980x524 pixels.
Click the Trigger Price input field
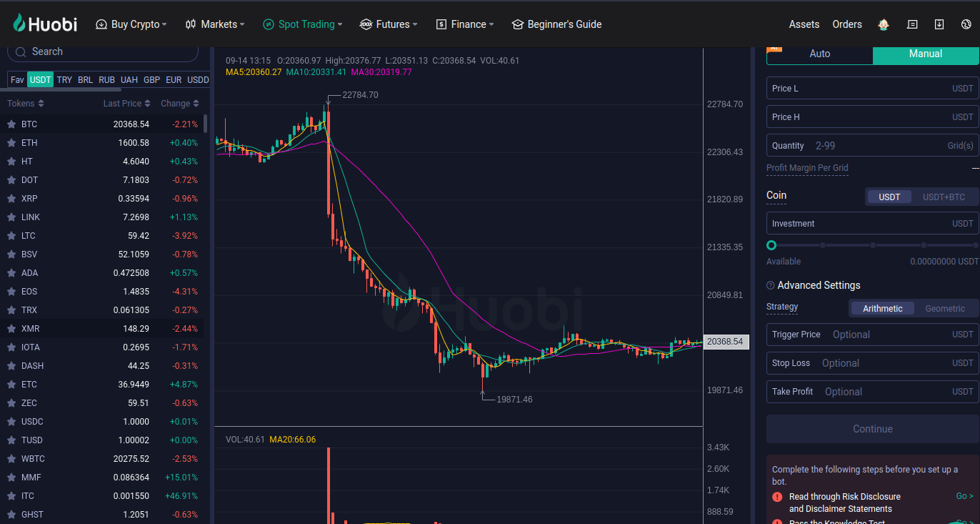pyautogui.click(x=886, y=335)
